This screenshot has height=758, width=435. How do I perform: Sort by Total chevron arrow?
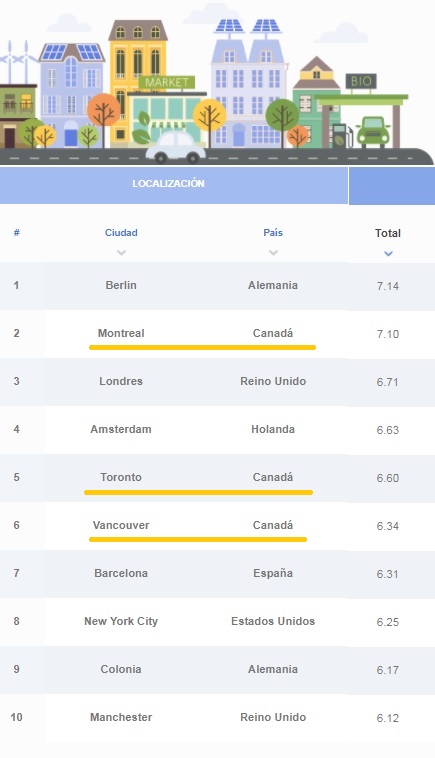click(388, 253)
